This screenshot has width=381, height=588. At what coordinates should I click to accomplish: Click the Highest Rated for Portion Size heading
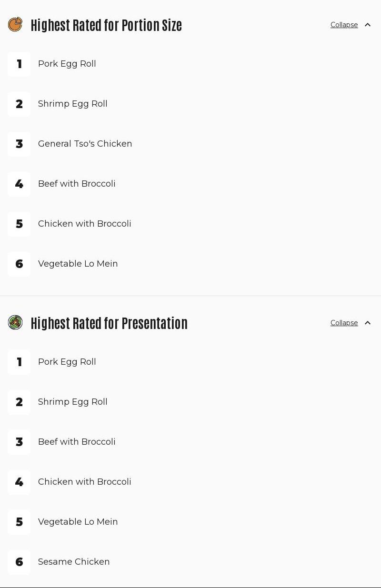(x=106, y=25)
